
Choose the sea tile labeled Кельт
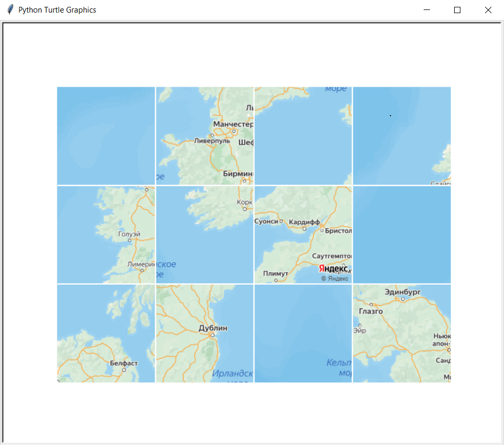click(303, 333)
